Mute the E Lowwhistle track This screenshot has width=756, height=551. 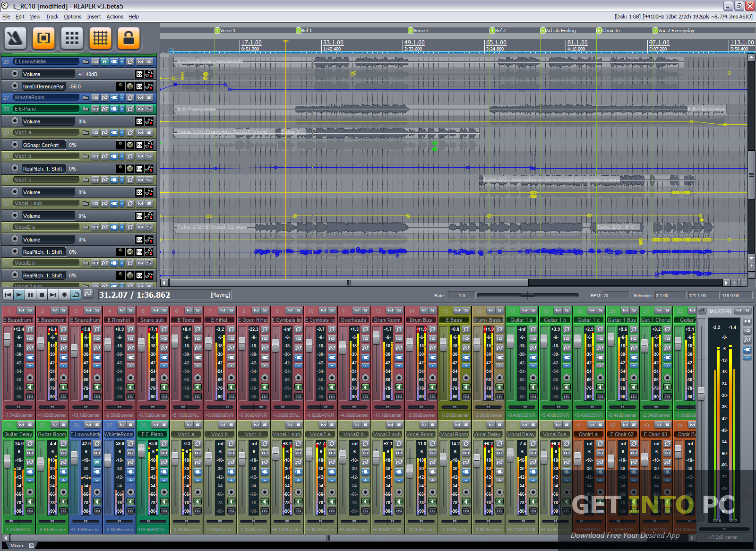point(140,62)
